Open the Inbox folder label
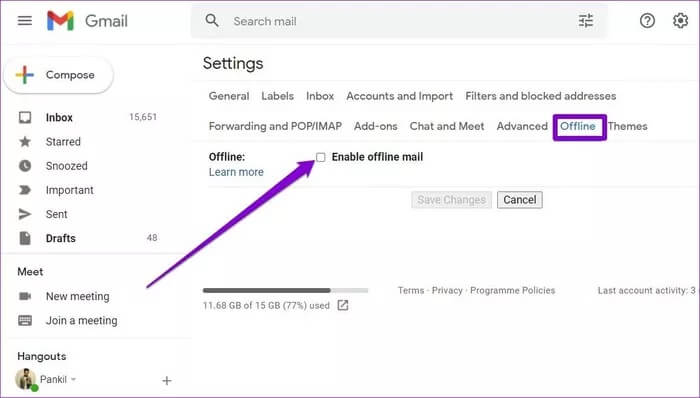The height and width of the screenshot is (398, 700). 59,118
